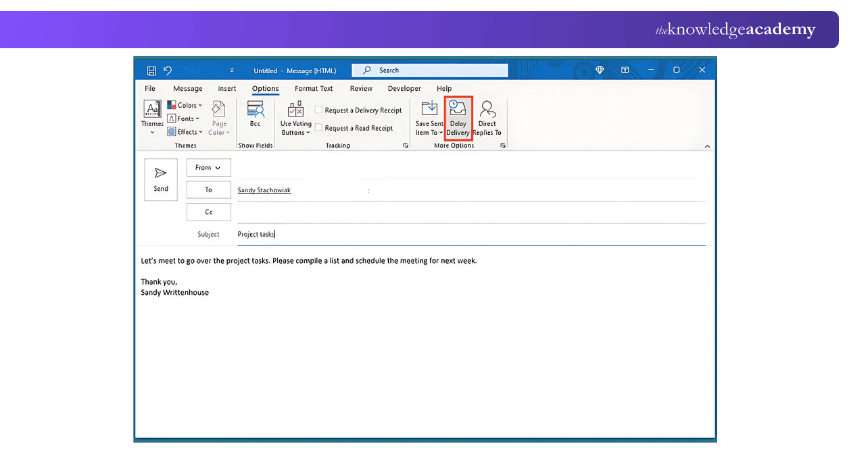Screen dimensions: 850x450
Task: Select the Options ribbon tab
Action: pyautogui.click(x=265, y=88)
